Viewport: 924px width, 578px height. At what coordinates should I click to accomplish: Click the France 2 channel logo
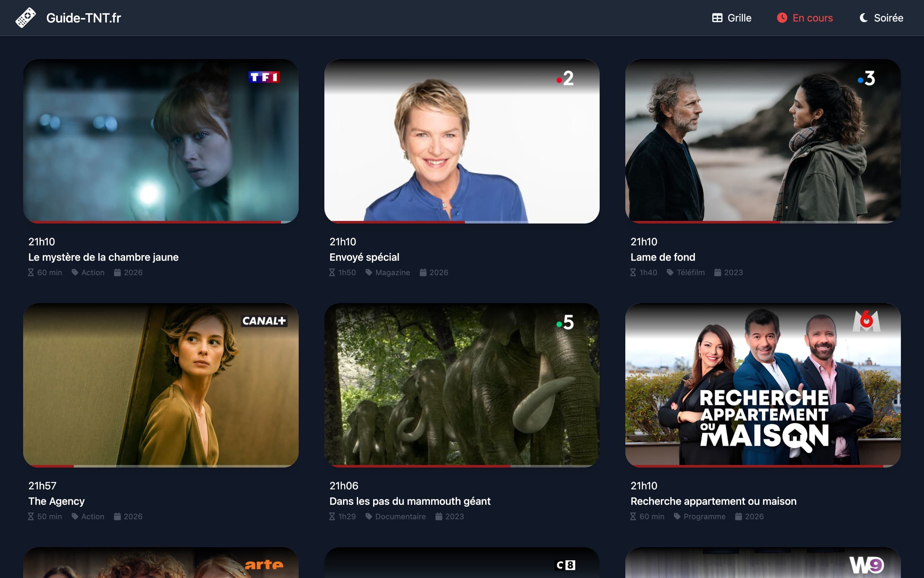(x=565, y=78)
